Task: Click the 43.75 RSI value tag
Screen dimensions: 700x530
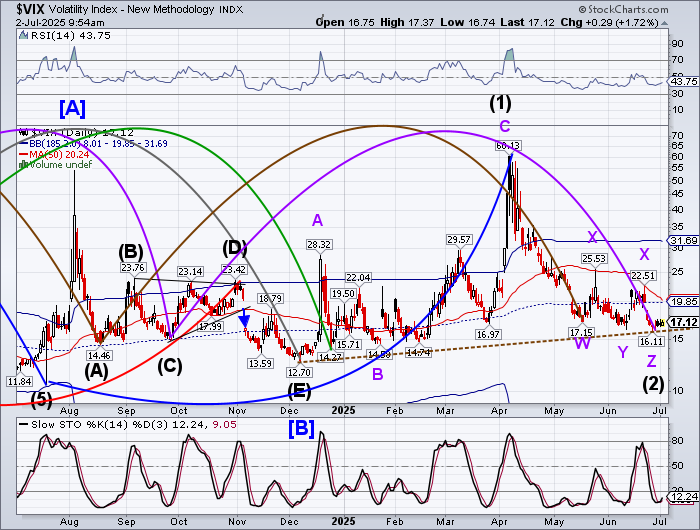Action: pos(682,81)
